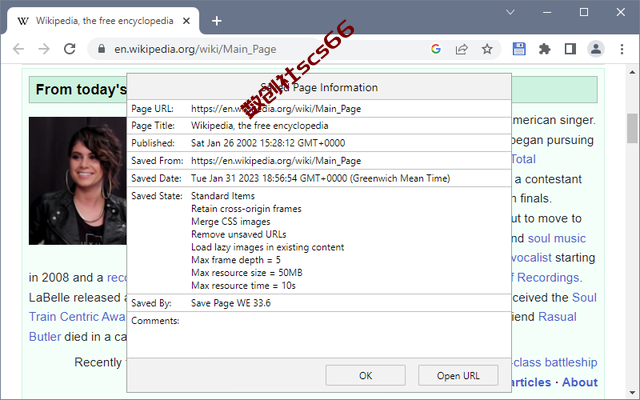Open the Extensions puzzle icon
Image resolution: width=640 pixels, height=400 pixels.
tap(544, 49)
